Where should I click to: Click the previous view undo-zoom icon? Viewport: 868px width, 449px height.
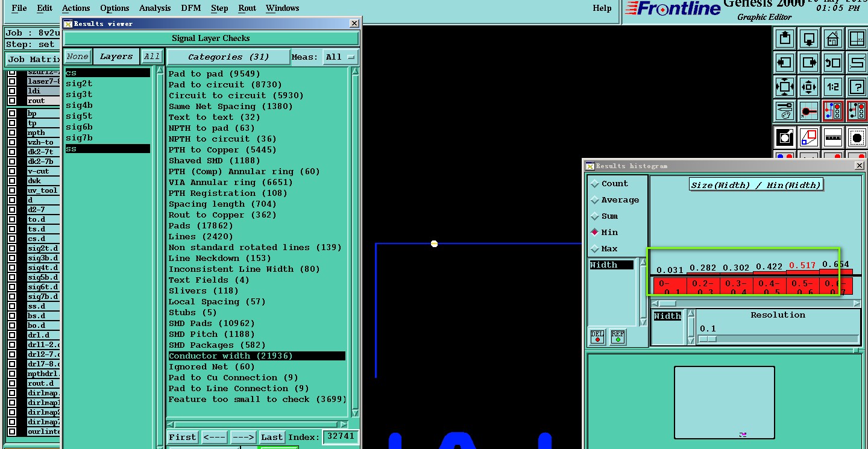pos(832,63)
